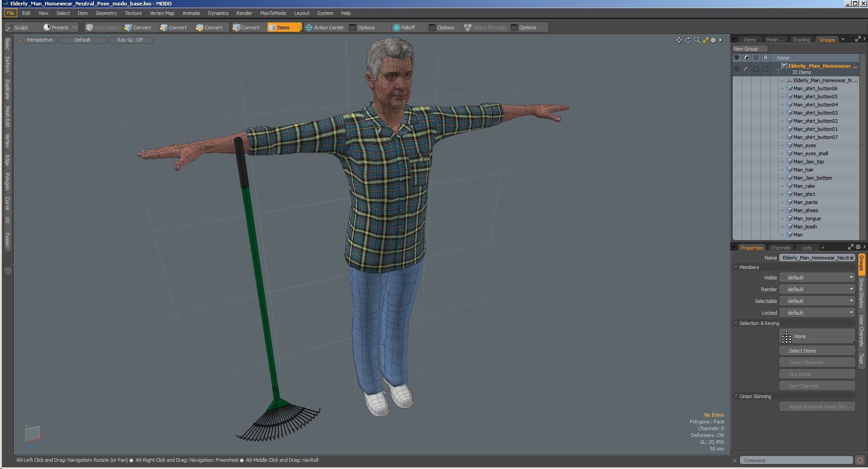Open the Render dropdown
The height and width of the screenshot is (469, 868).
pos(817,289)
